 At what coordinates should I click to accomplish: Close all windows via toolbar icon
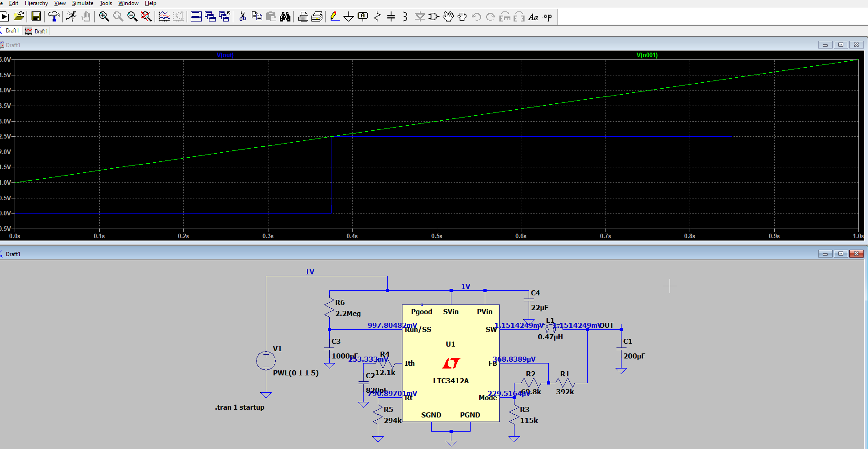[225, 17]
